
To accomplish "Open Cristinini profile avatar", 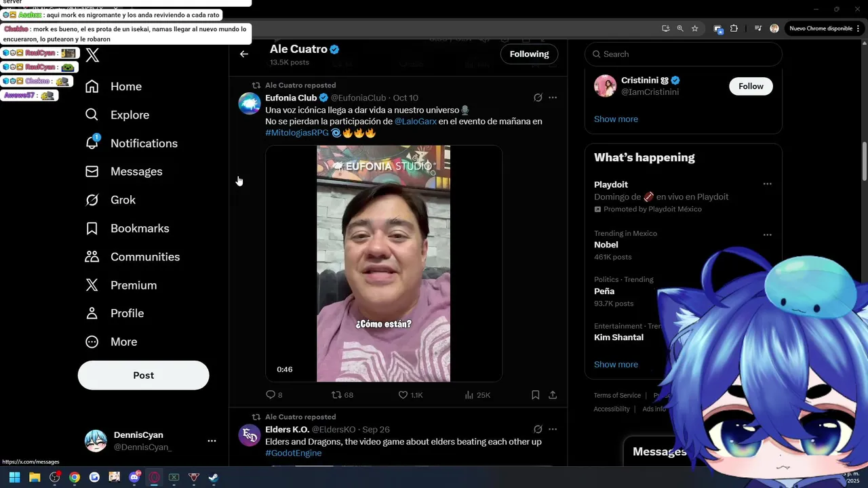I will pyautogui.click(x=605, y=86).
